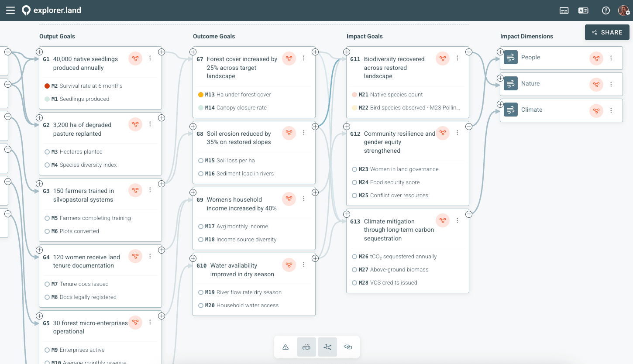Click the orange connections icon on People card
Screen dimensions: 633x364
[x=596, y=58]
